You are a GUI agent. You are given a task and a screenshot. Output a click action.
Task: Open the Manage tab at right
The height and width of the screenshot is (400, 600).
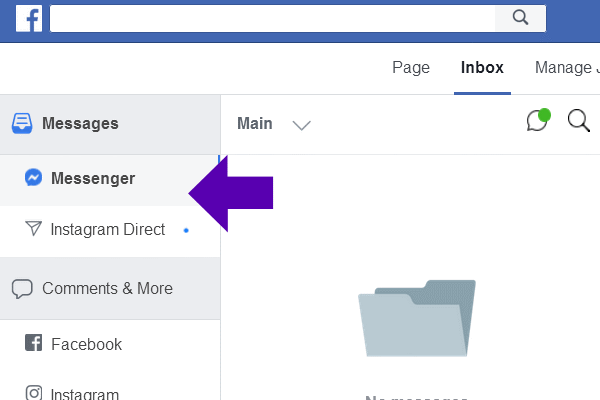pyautogui.click(x=566, y=68)
